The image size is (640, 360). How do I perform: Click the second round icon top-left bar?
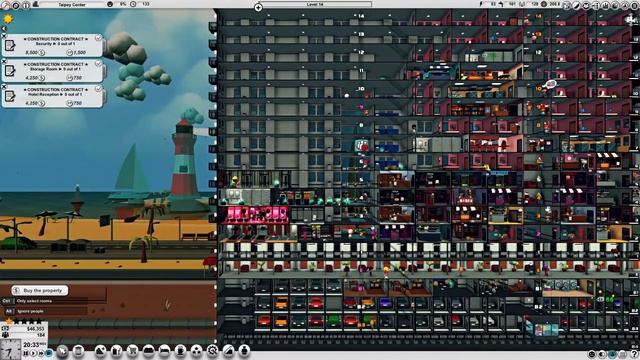pyautogui.click(x=16, y=5)
